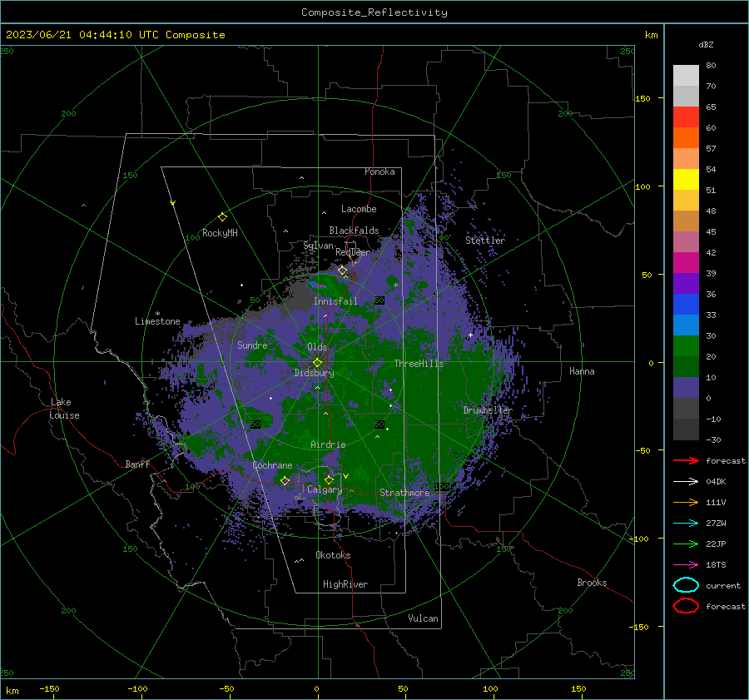The image size is (749, 700).
Task: Click the Vulcan city label
Action: click(x=423, y=618)
